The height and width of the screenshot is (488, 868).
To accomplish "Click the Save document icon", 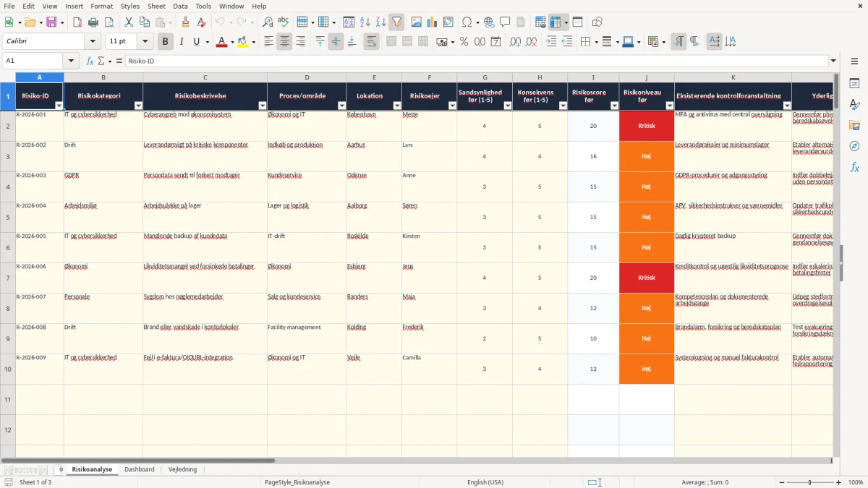I will pyautogui.click(x=51, y=22).
